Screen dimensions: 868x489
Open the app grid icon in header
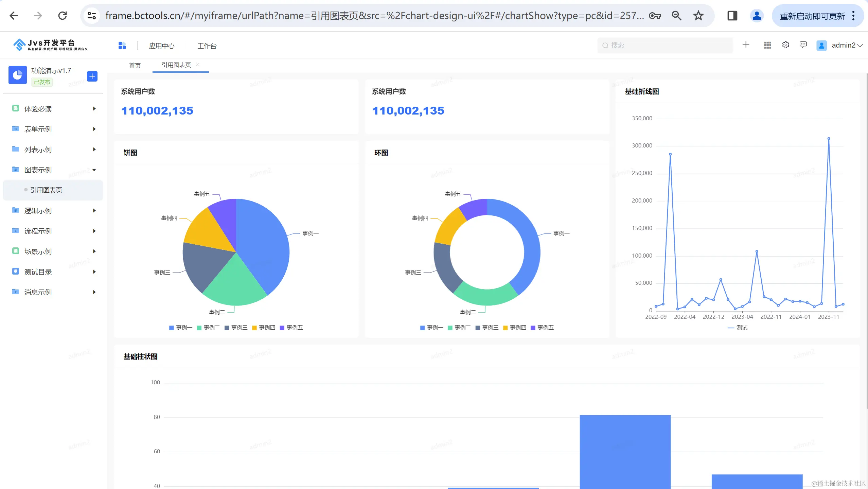point(767,45)
